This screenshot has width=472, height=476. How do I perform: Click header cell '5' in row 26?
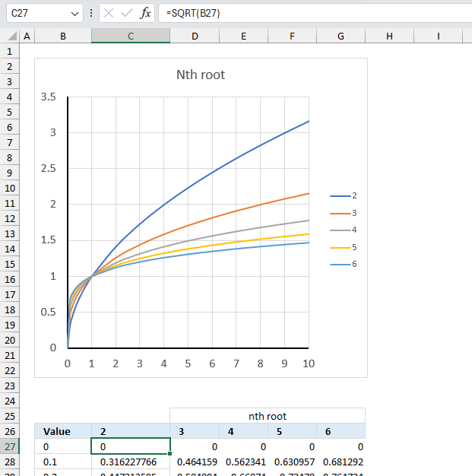pyautogui.click(x=292, y=431)
